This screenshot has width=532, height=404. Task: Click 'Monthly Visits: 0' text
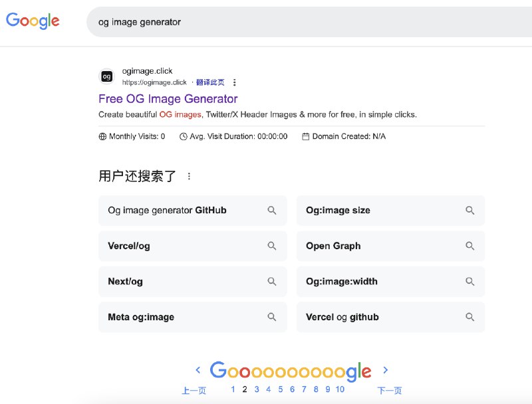tap(137, 136)
